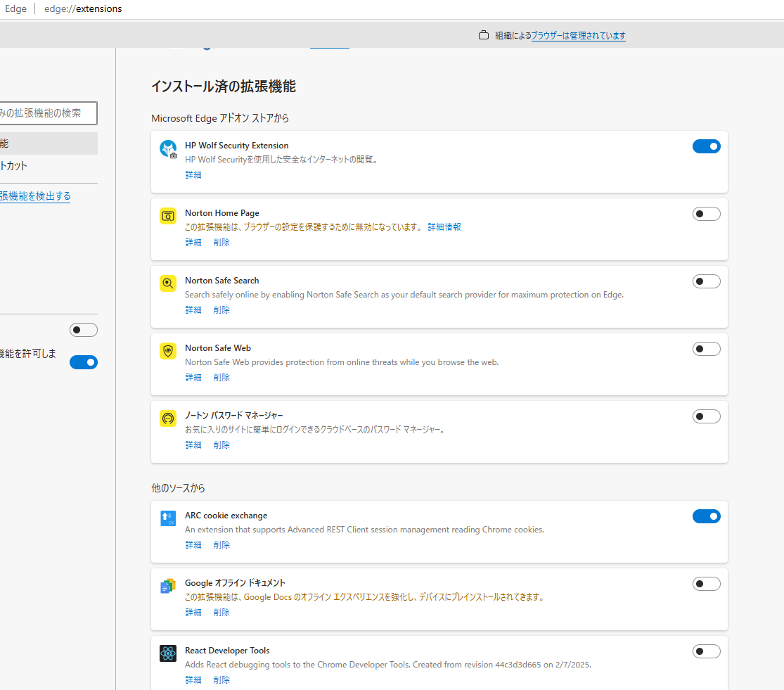The image size is (784, 690).
Task: Open 詳細 for HP Wolf Security Extension
Action: point(193,175)
